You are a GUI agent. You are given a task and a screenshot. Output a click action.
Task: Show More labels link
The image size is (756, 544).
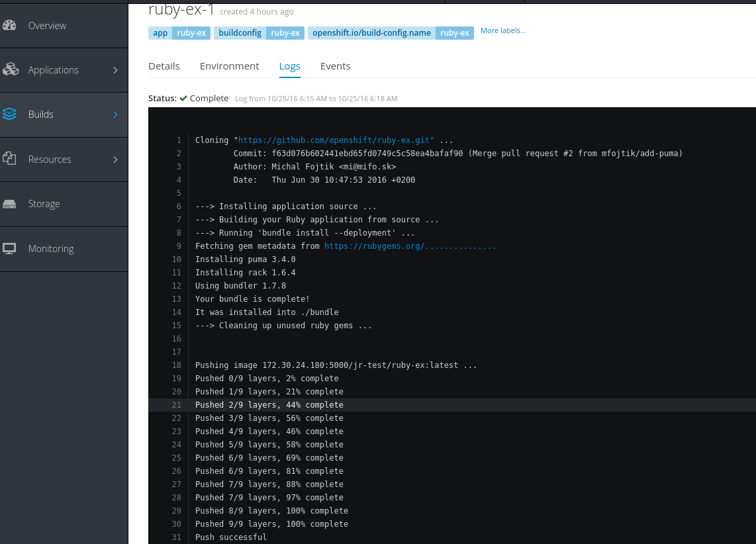tap(503, 30)
